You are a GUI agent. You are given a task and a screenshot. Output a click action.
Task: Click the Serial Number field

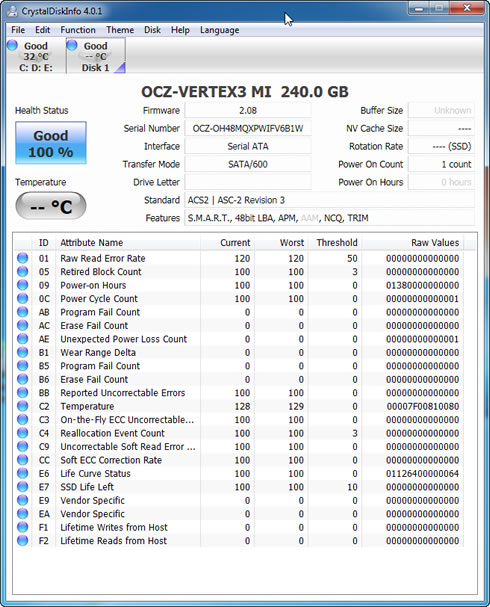[x=248, y=128]
